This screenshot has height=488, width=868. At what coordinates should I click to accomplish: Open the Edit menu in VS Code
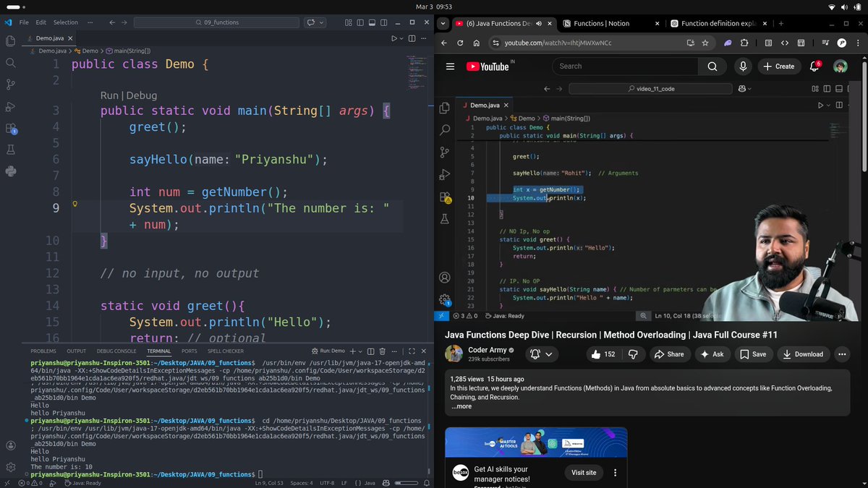point(41,22)
